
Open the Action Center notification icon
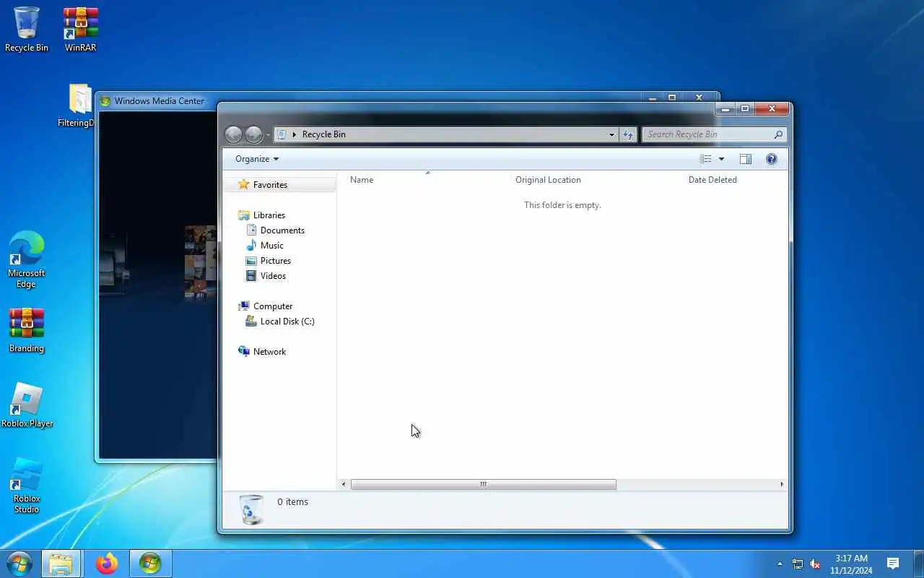[893, 564]
